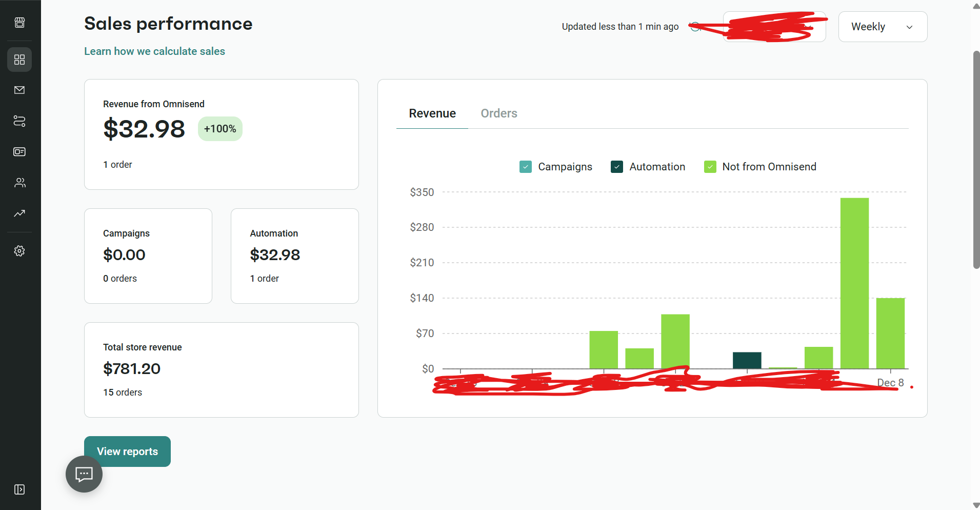The height and width of the screenshot is (510, 980).
Task: Open the Forms icon in sidebar
Action: 19,152
